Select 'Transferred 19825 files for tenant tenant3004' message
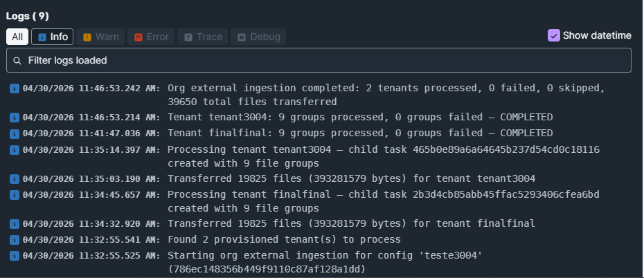The height and width of the screenshot is (278, 644). pyautogui.click(x=352, y=179)
